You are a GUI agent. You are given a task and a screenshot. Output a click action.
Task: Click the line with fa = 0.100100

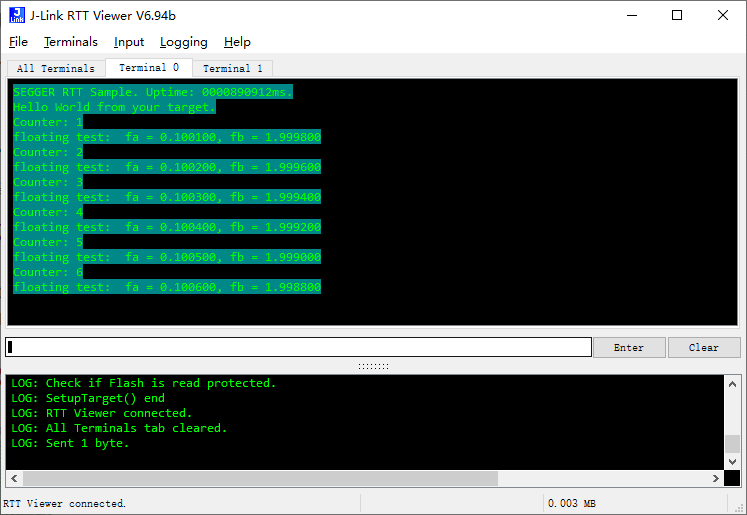tap(167, 137)
